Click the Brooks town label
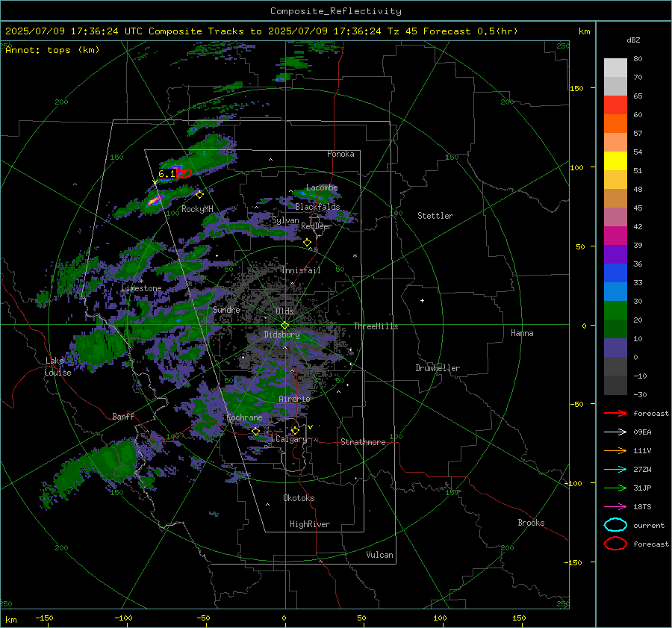 [531, 523]
